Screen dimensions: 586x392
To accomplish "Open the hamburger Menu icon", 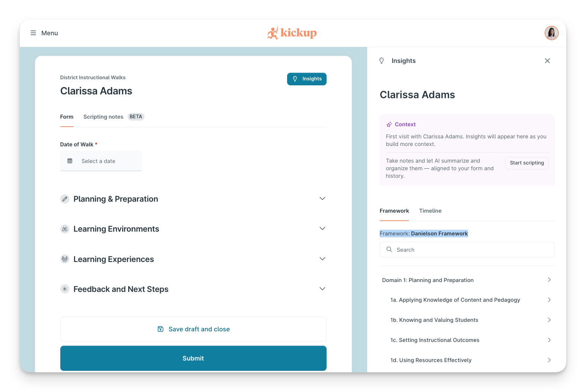I will coord(33,33).
